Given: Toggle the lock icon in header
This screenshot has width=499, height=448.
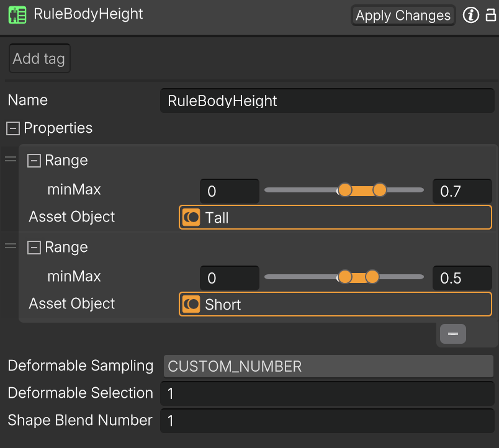Looking at the screenshot, I should (x=491, y=15).
